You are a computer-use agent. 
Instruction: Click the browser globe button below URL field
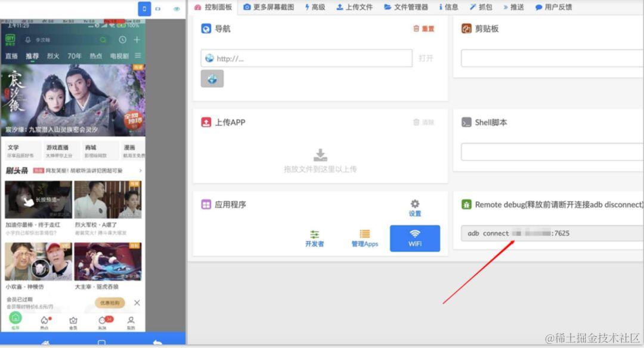tap(212, 79)
